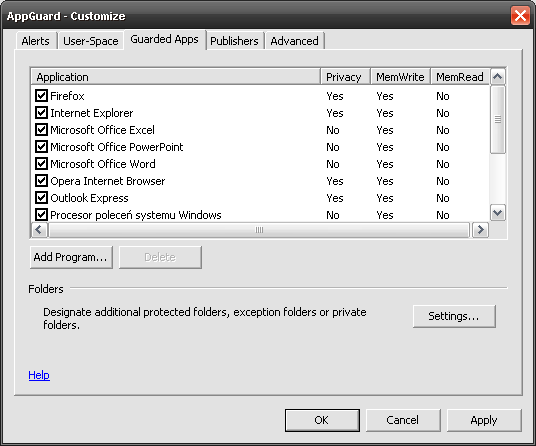Click the Cancel button
The height and width of the screenshot is (446, 536).
click(403, 420)
